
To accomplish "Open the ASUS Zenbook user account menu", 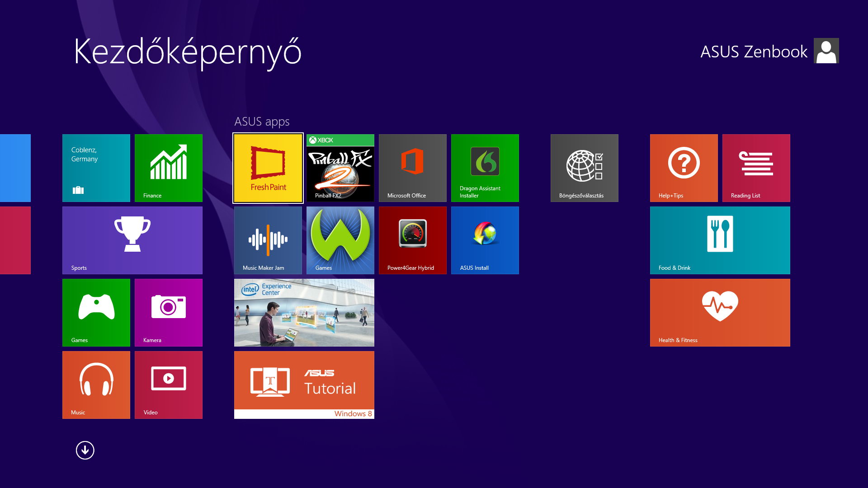I will click(769, 51).
